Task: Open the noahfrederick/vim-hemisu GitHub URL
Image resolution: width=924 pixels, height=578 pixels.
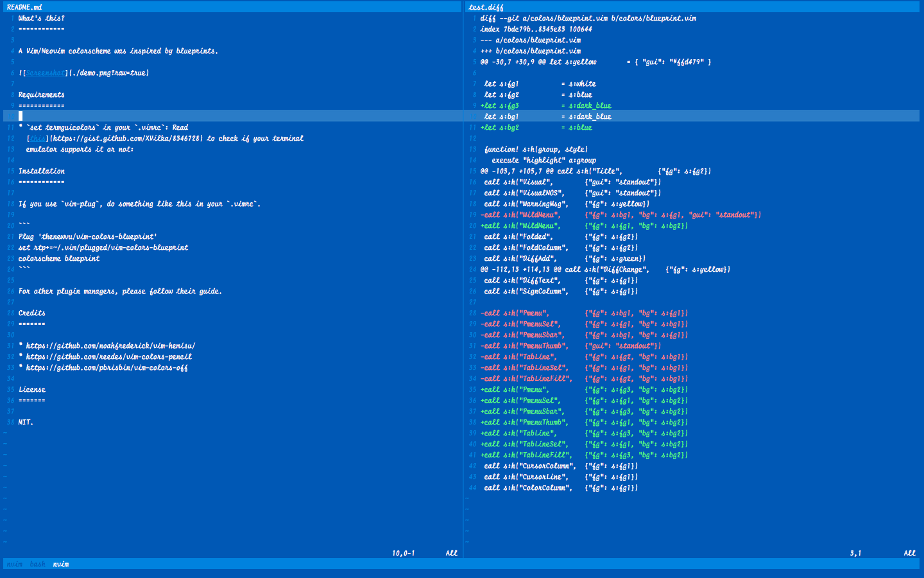Action: pos(110,346)
